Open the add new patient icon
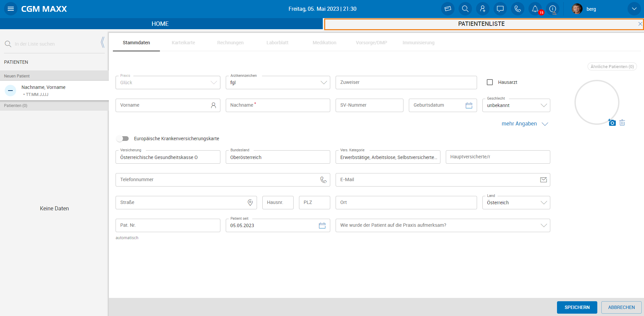 482,9
